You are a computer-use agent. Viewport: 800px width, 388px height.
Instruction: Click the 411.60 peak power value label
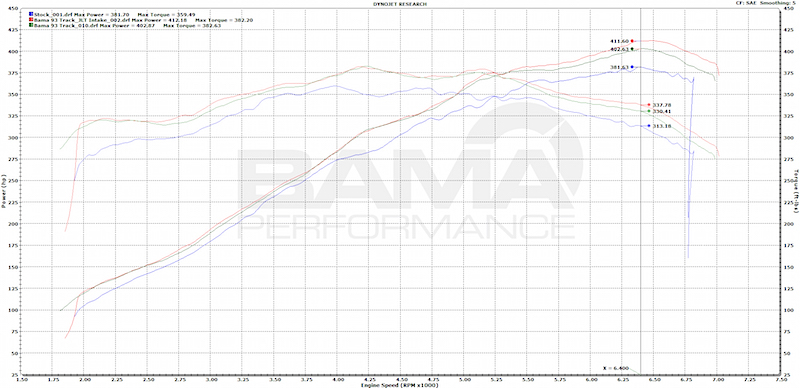[x=619, y=41]
